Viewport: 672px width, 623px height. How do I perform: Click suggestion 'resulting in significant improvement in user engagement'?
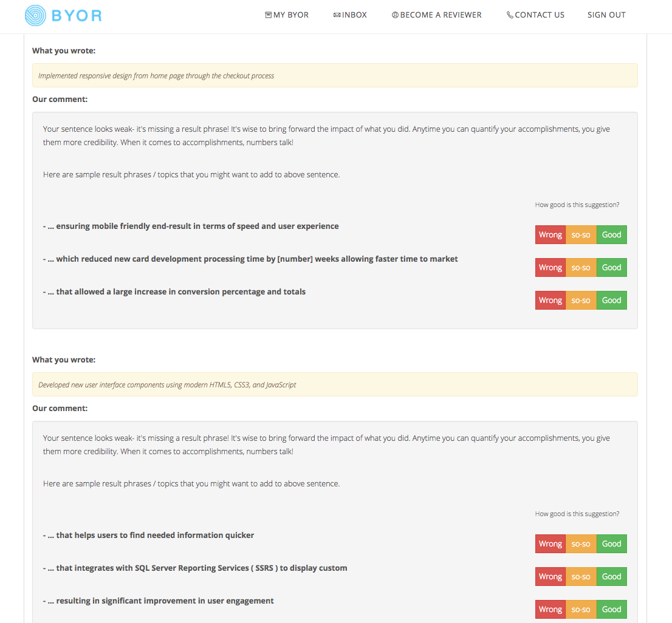pos(158,601)
